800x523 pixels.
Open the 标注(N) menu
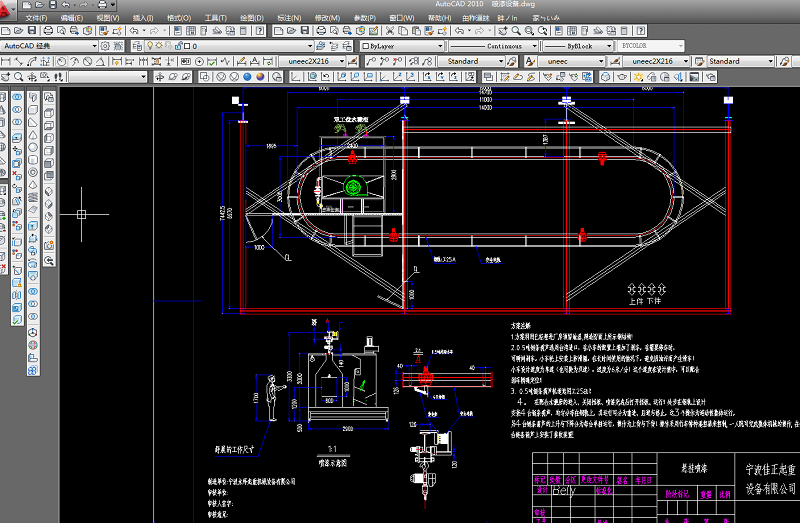click(x=290, y=18)
